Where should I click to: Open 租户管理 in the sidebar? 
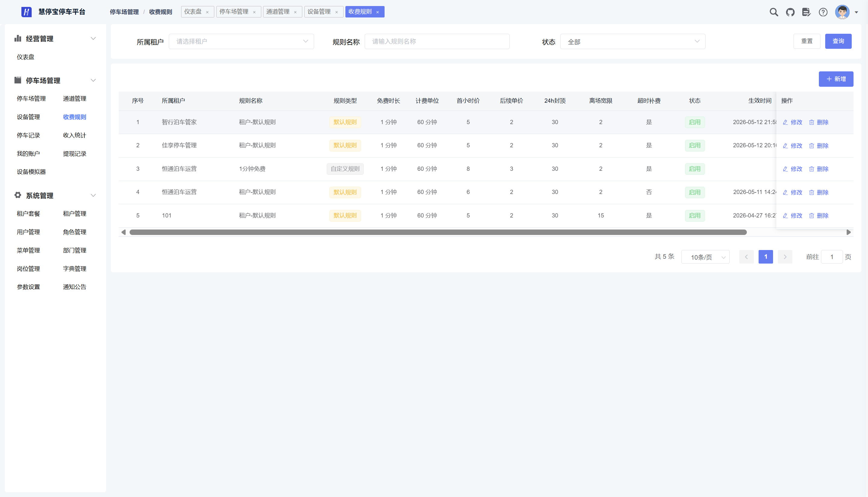[x=74, y=214]
